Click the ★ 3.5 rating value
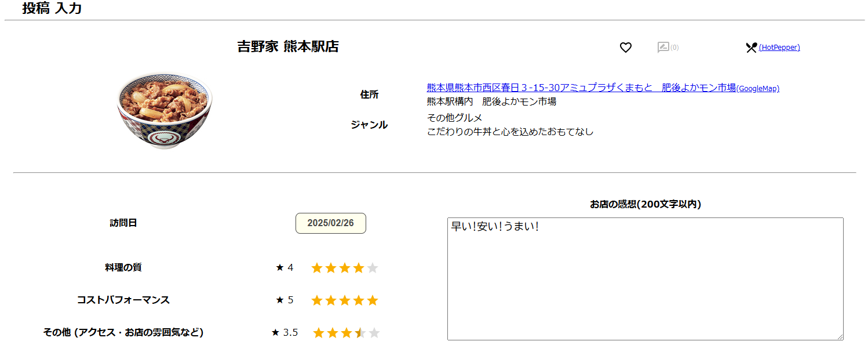 click(285, 332)
